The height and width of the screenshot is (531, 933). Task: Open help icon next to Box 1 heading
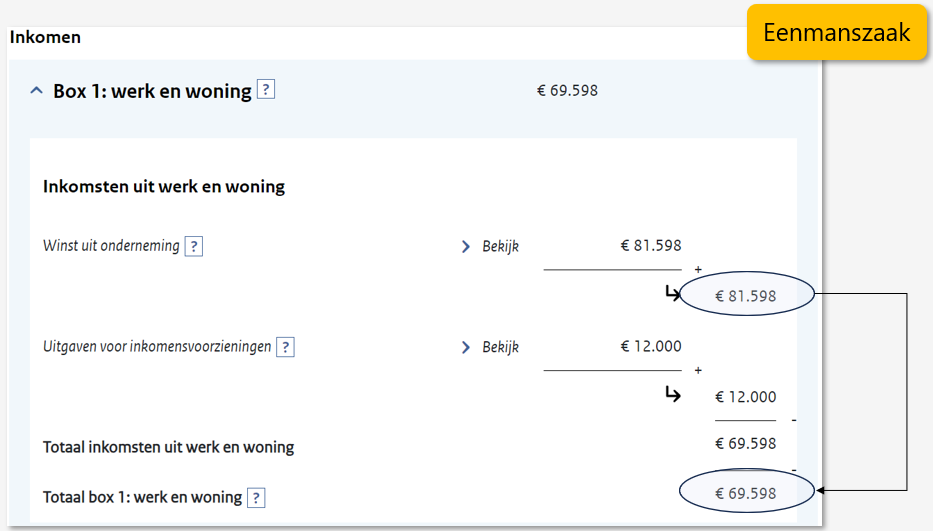coord(266,90)
